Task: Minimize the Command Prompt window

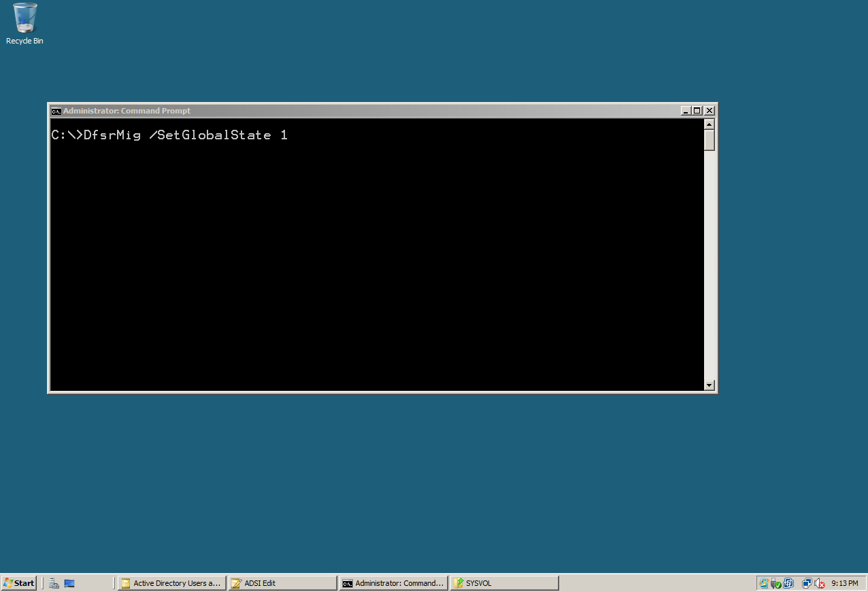Action: pos(686,111)
